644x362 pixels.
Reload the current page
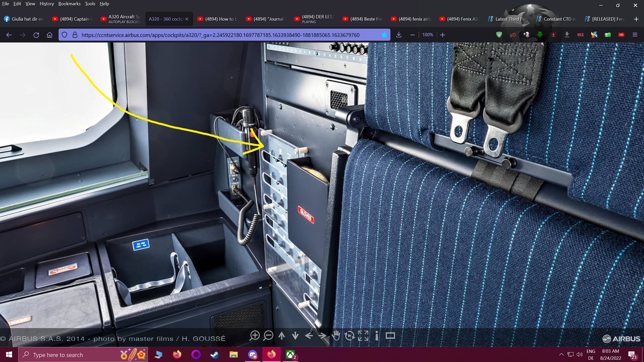(x=36, y=35)
